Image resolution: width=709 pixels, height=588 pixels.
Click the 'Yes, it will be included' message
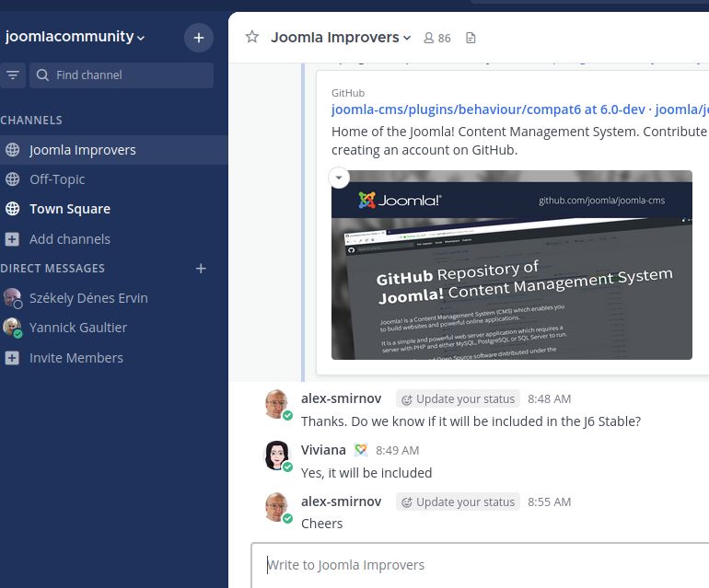pyautogui.click(x=366, y=473)
